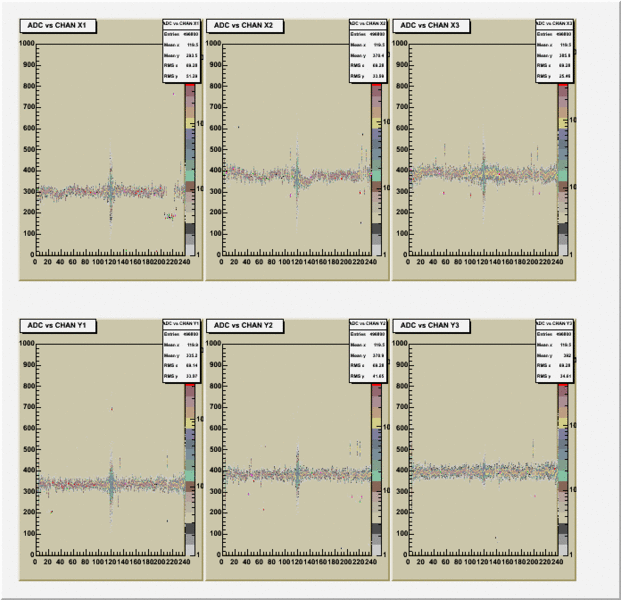This screenshot has height=600, width=621.
Task: Click the 500 label on the X2 y-axis
Action: pos(215,150)
